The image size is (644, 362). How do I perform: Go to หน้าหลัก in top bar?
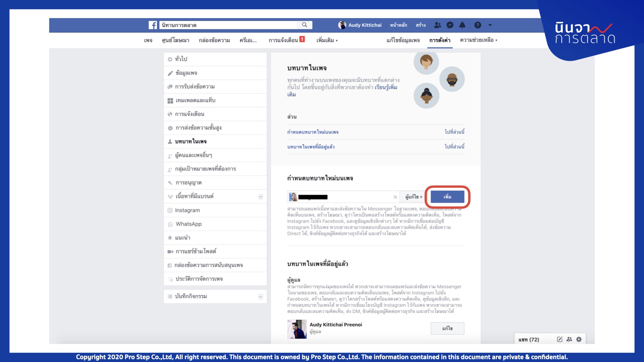coord(398,25)
